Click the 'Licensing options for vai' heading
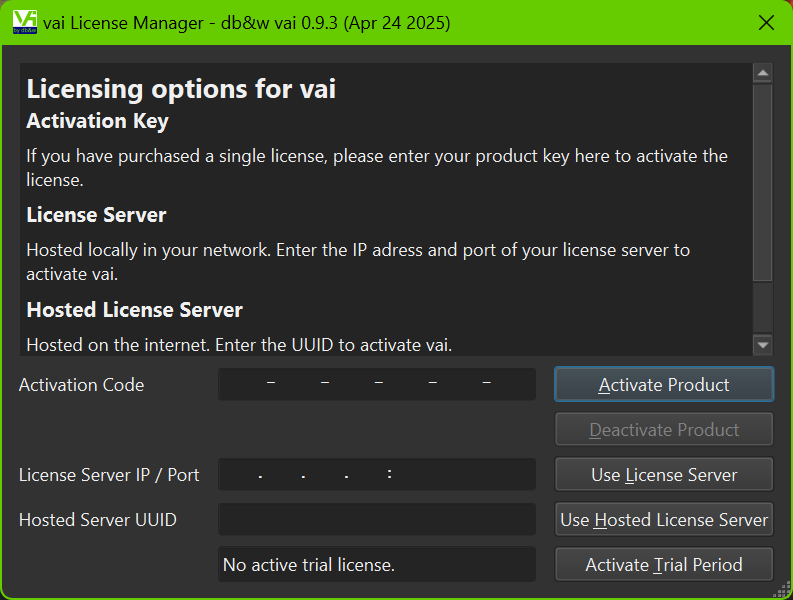 [x=181, y=89]
